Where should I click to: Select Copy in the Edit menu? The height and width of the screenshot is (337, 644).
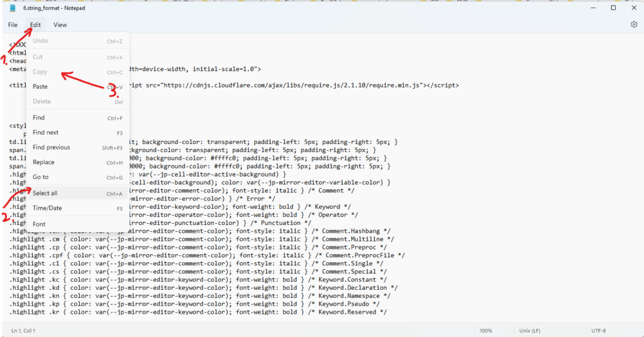click(77, 72)
